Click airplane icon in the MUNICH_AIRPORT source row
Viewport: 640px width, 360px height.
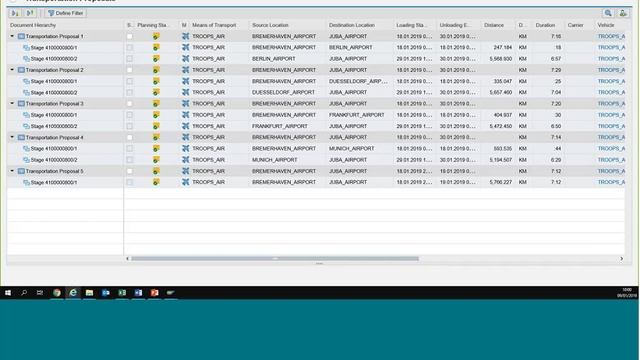[x=186, y=160]
